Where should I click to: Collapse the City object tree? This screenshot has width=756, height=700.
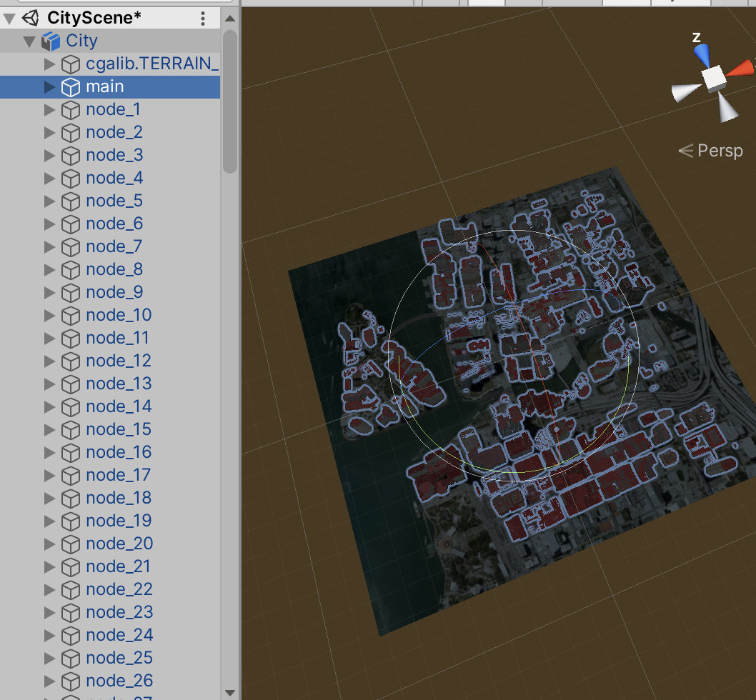point(29,41)
